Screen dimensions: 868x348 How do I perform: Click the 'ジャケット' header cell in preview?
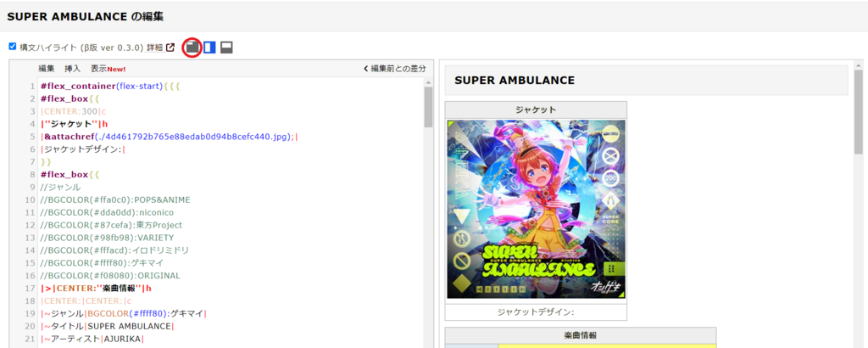coord(536,109)
